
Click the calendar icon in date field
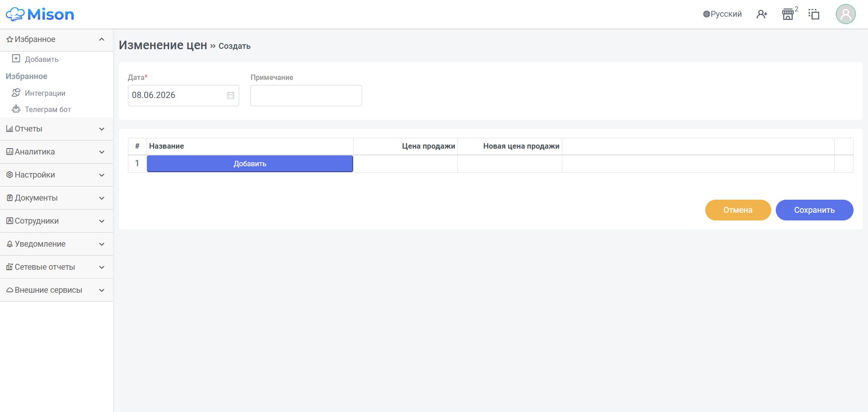[231, 95]
